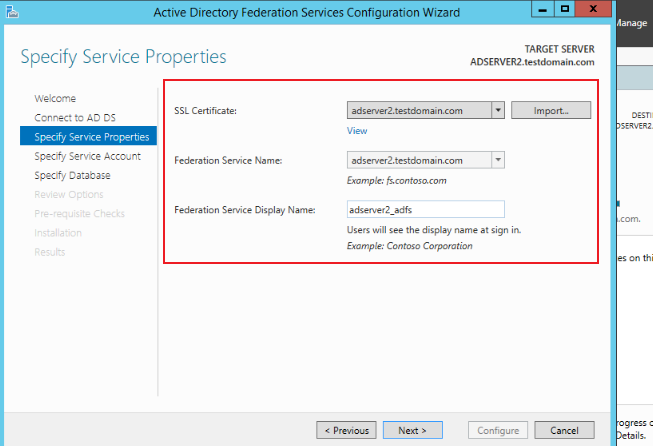Click the Federation Service Name: label
Screen dimensions: 653x446
tap(228, 160)
